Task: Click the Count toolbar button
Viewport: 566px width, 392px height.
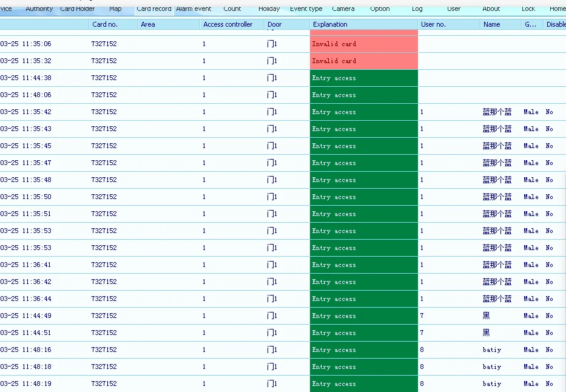Action: pyautogui.click(x=232, y=9)
